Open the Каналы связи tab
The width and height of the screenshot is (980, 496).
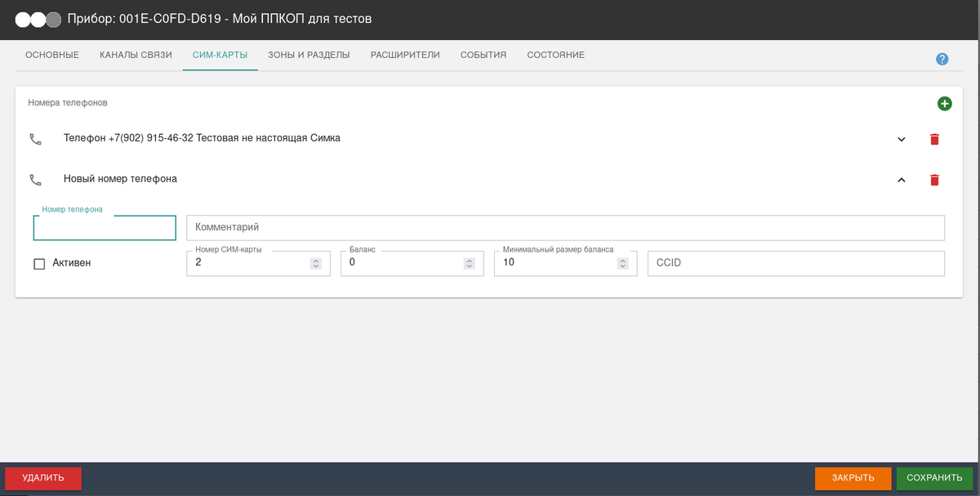[136, 55]
